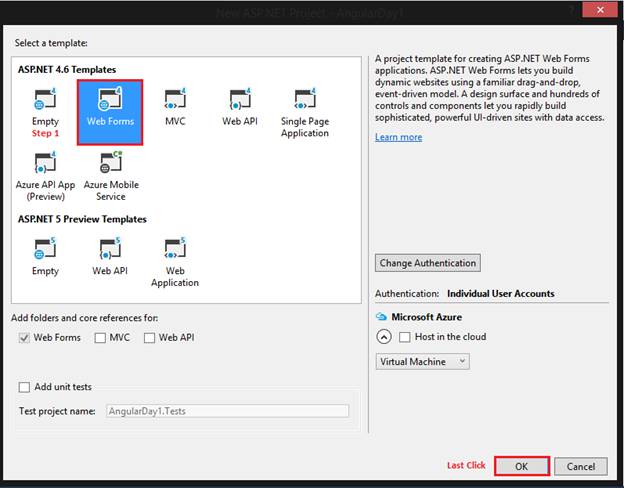
Task: Open the Virtual Machine dropdown
Action: [x=422, y=361]
